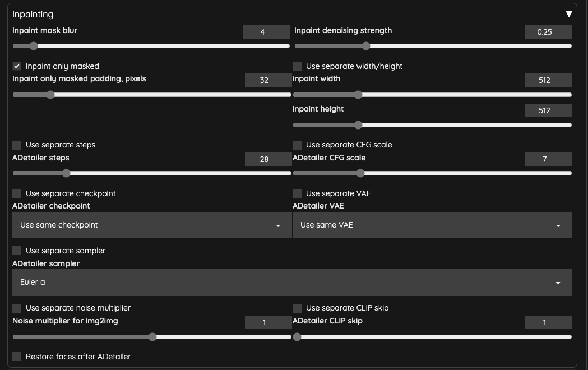Click the Inpaint denoising strength slider handle
This screenshot has width=588, height=370.
click(365, 47)
